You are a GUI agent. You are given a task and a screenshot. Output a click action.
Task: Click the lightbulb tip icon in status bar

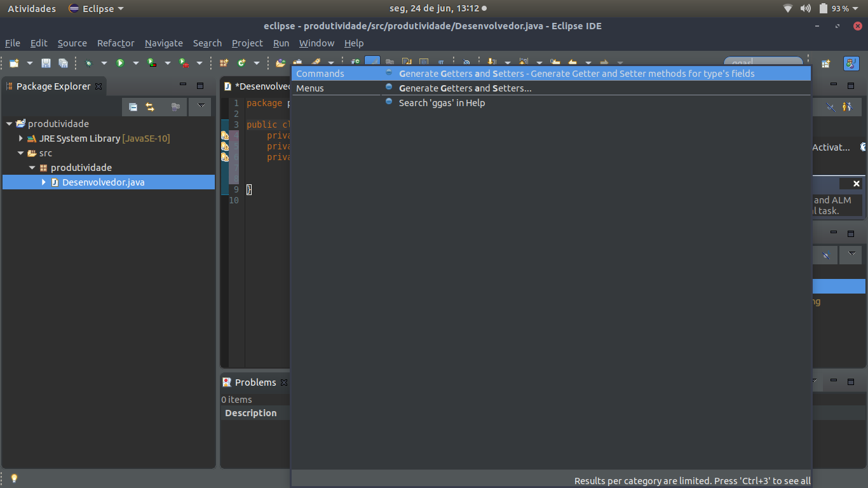14,478
